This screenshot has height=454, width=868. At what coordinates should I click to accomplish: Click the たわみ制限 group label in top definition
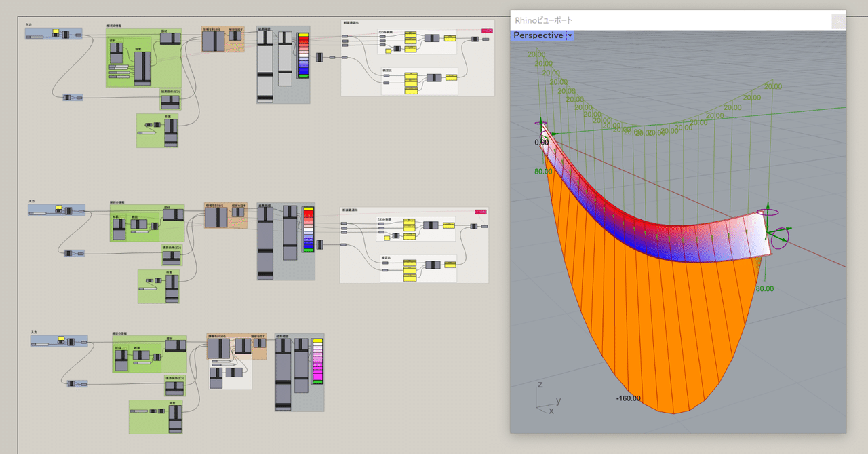pyautogui.click(x=386, y=32)
